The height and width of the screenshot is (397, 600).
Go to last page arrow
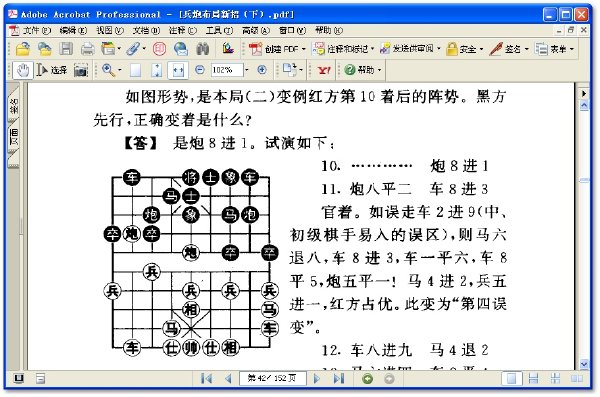[339, 379]
